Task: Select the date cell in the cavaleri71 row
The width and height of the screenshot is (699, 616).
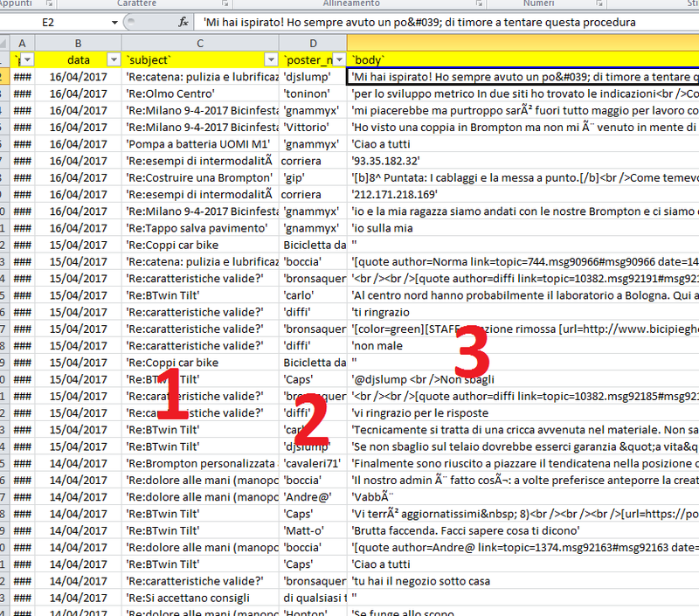Action: [78, 464]
